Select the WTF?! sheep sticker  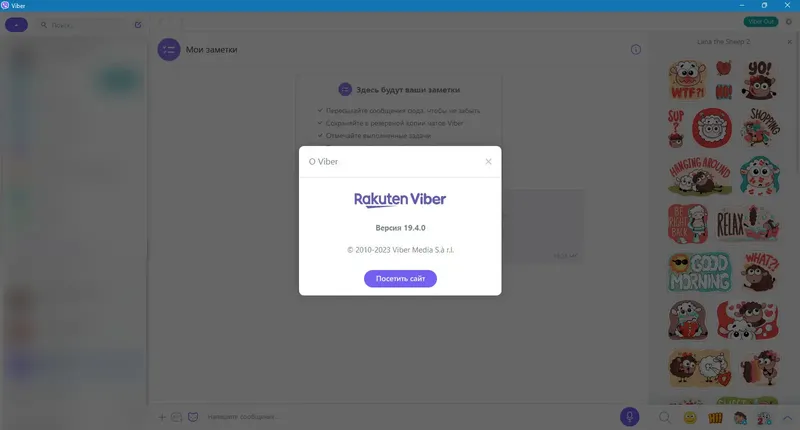687,80
